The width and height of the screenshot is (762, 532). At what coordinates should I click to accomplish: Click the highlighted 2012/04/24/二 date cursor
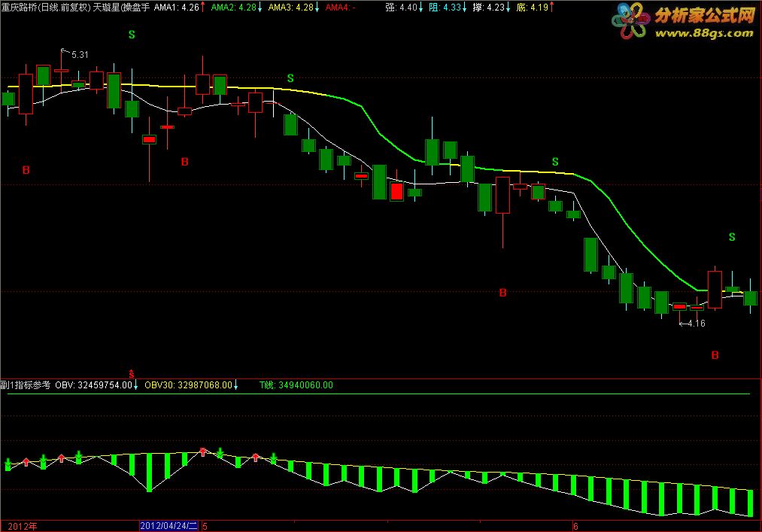(168, 526)
